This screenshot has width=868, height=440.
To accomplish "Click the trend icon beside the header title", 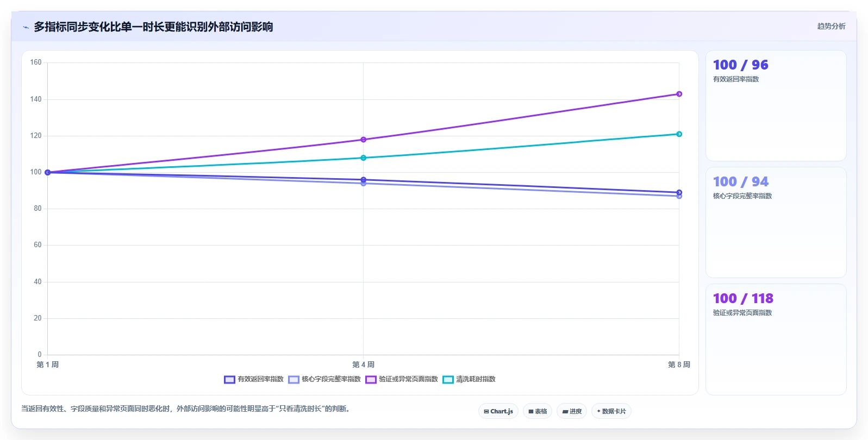I will pyautogui.click(x=26, y=27).
